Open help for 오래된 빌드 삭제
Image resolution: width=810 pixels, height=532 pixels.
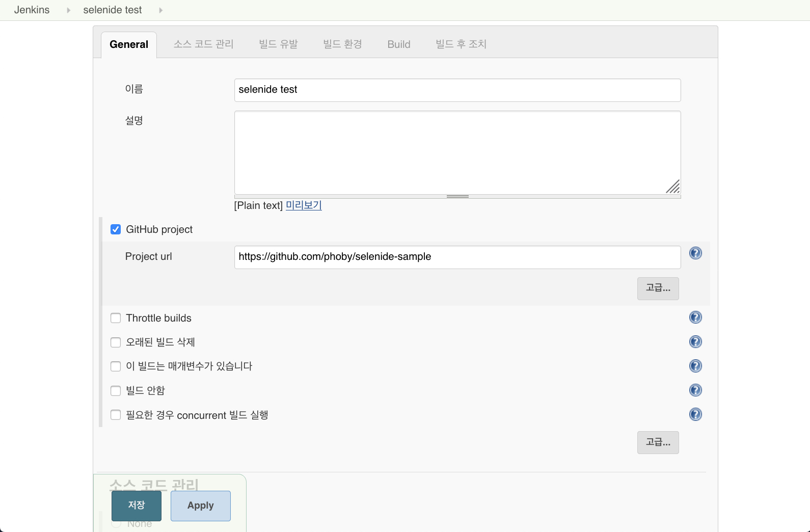[x=695, y=341]
